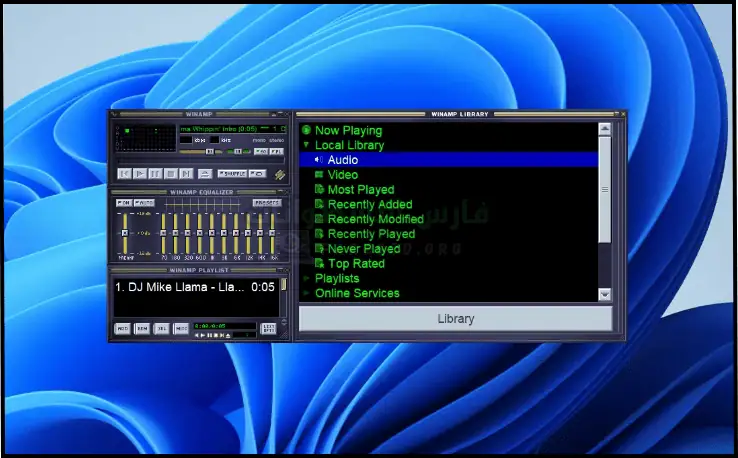Toggle the equalizer ON button

coord(122,202)
